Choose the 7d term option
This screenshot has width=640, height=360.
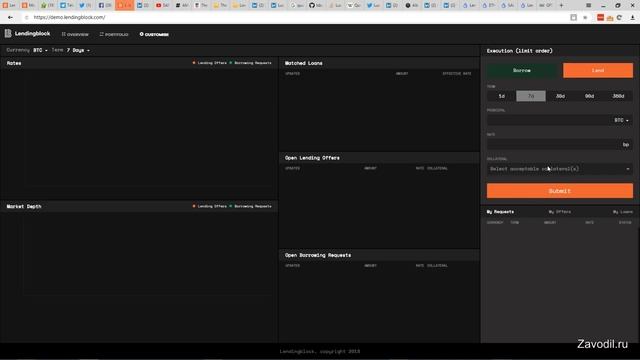[x=531, y=96]
